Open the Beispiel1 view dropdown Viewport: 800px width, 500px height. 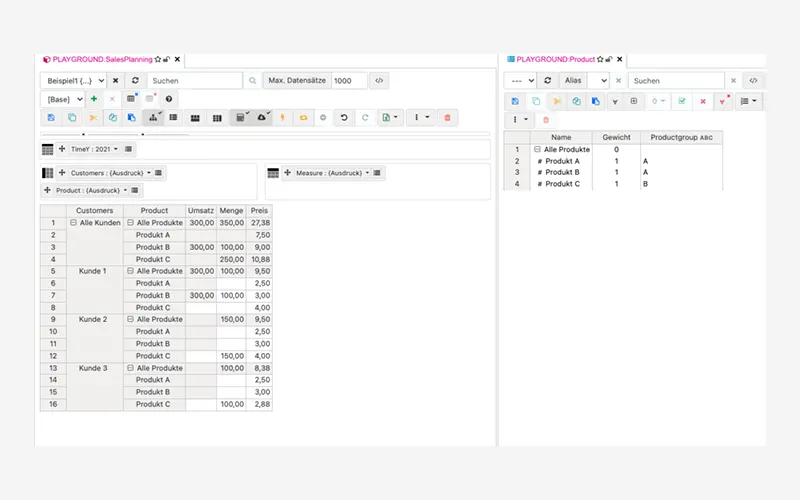[x=72, y=80]
